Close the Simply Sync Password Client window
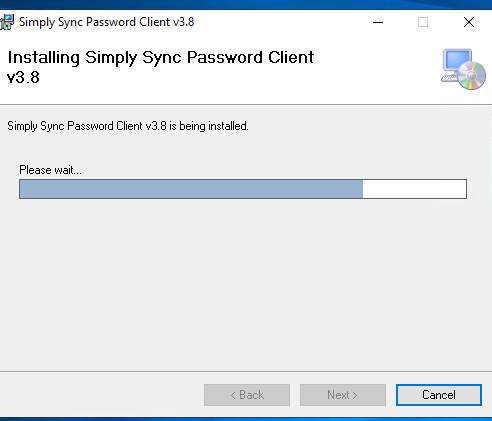 [469, 22]
